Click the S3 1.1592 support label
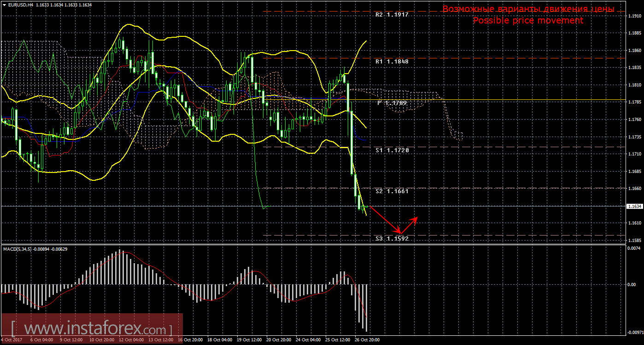 (x=392, y=238)
